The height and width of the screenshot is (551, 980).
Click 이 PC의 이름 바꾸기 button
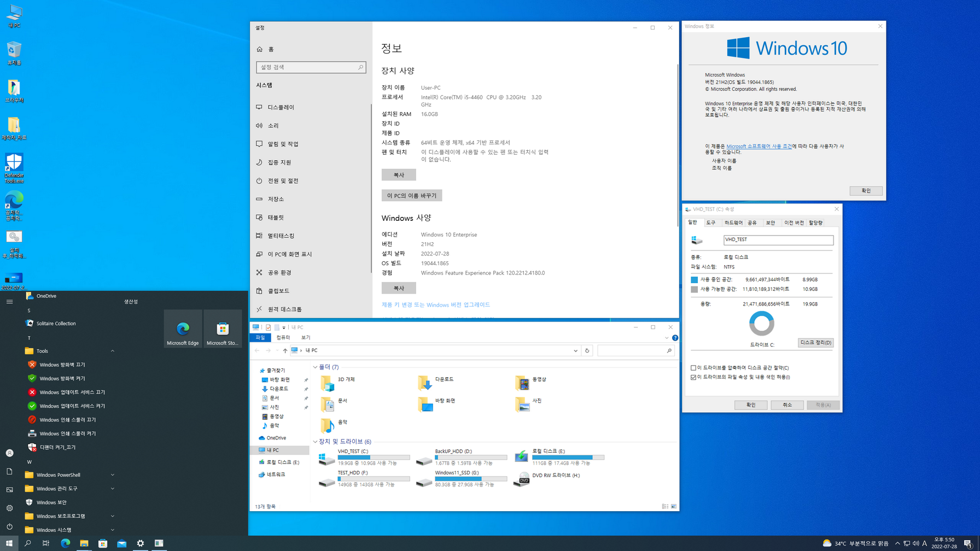pyautogui.click(x=412, y=196)
